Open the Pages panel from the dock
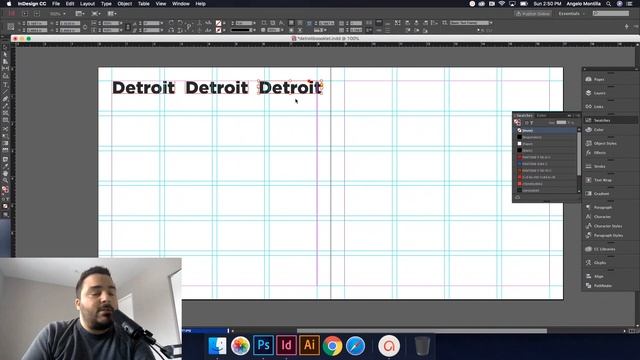Viewport: 640px width, 360px height. 599,79
